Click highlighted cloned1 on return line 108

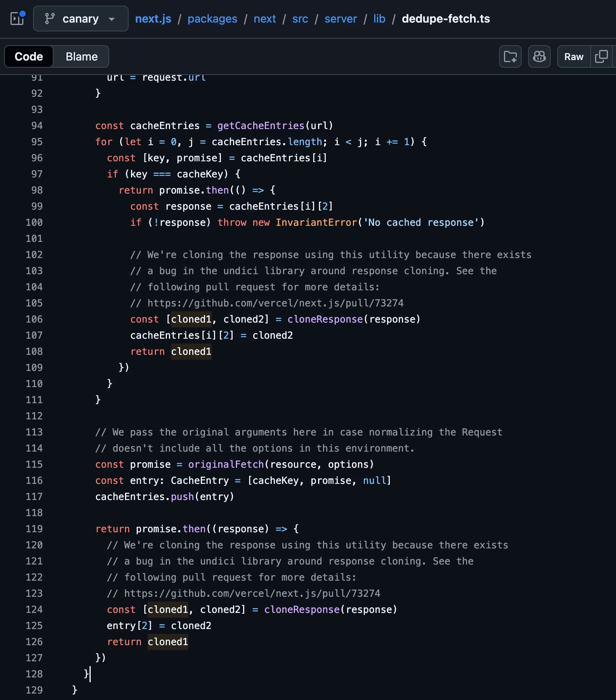coord(191,351)
